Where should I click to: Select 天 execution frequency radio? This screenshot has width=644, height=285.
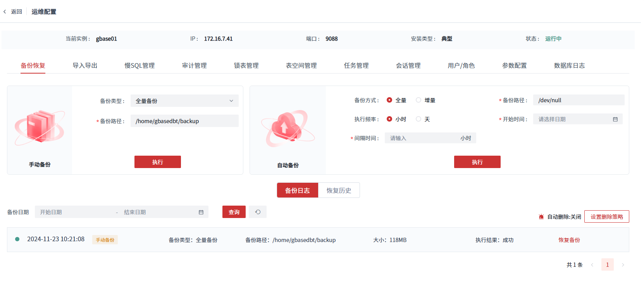coord(418,119)
